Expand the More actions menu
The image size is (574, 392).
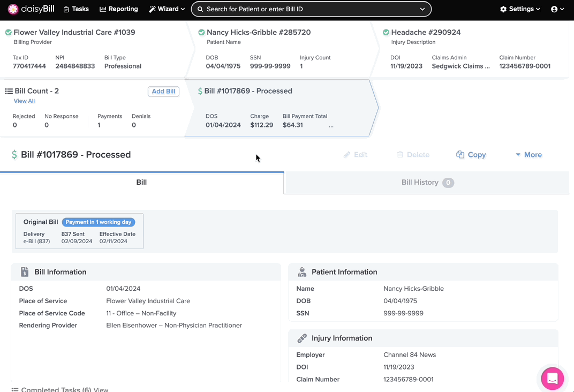pyautogui.click(x=528, y=155)
